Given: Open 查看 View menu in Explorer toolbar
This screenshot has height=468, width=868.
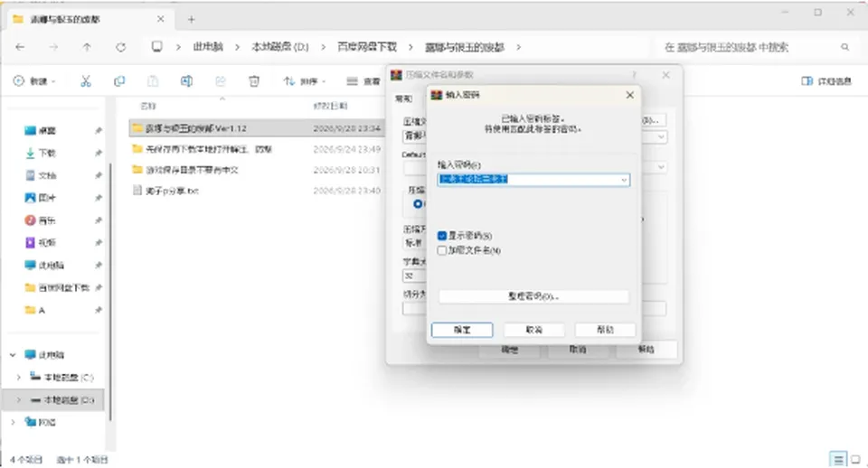Looking at the screenshot, I should pyautogui.click(x=363, y=81).
